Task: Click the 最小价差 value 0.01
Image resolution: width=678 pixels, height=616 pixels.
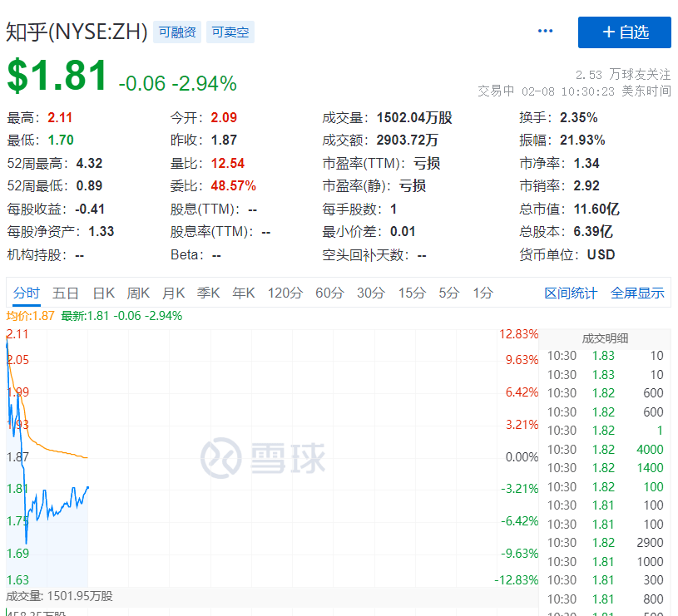Action: coord(403,232)
